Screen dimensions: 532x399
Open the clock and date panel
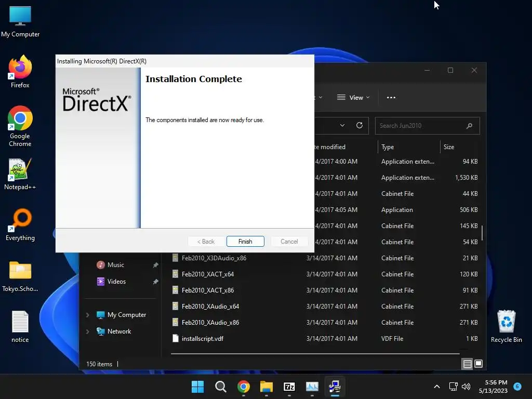tap(493, 387)
